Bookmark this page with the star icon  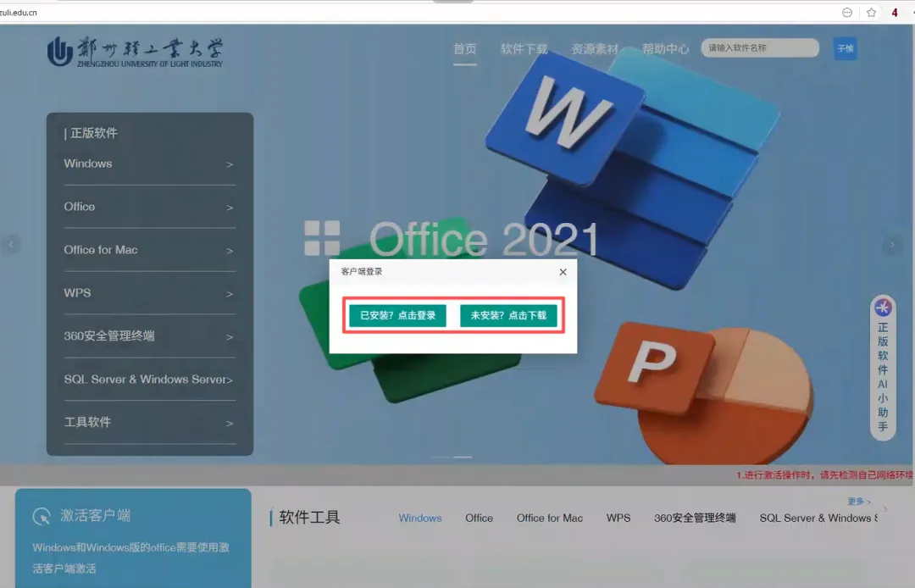click(871, 12)
